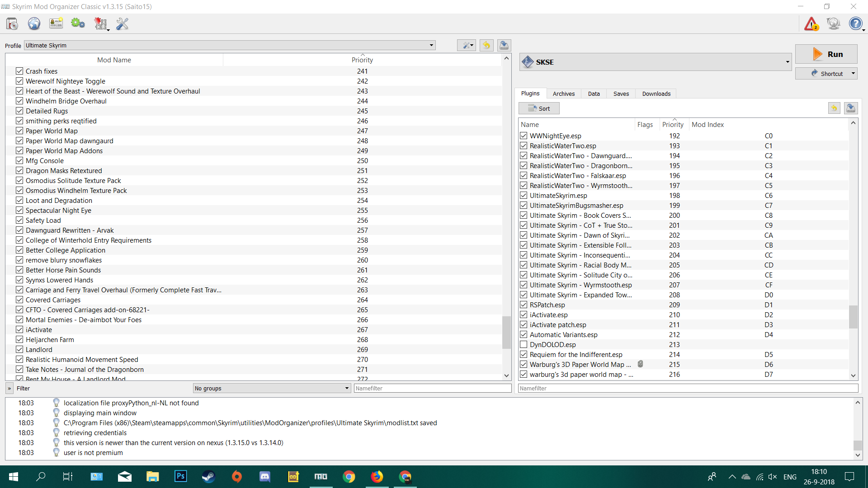Open settings wrench and screwdriver icon
Viewport: 868px width, 488px height.
(122, 23)
